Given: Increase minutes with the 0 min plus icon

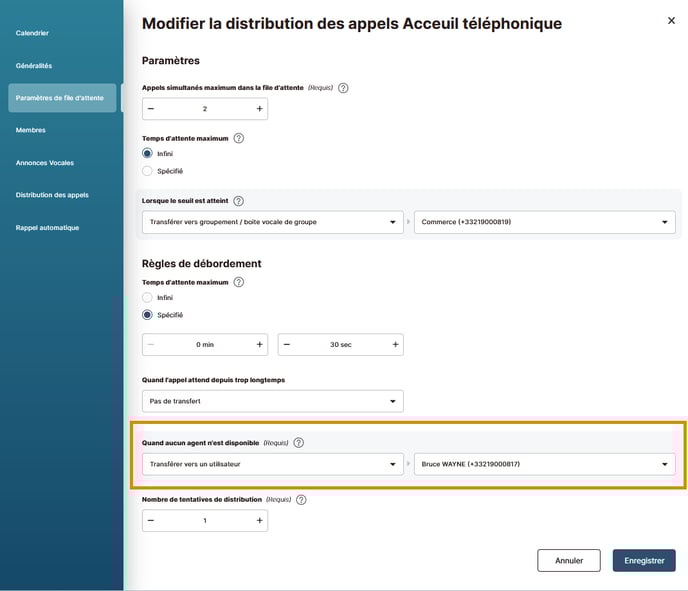Looking at the screenshot, I should [259, 344].
